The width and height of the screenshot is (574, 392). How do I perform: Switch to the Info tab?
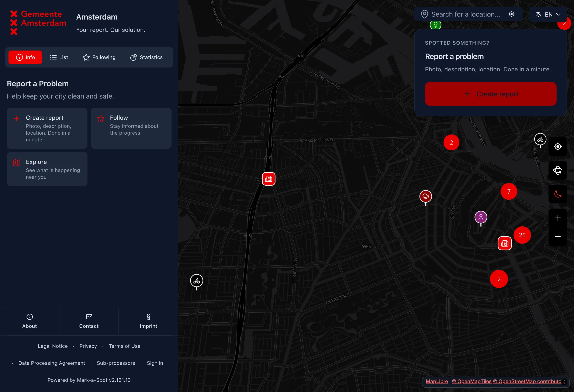click(x=25, y=57)
